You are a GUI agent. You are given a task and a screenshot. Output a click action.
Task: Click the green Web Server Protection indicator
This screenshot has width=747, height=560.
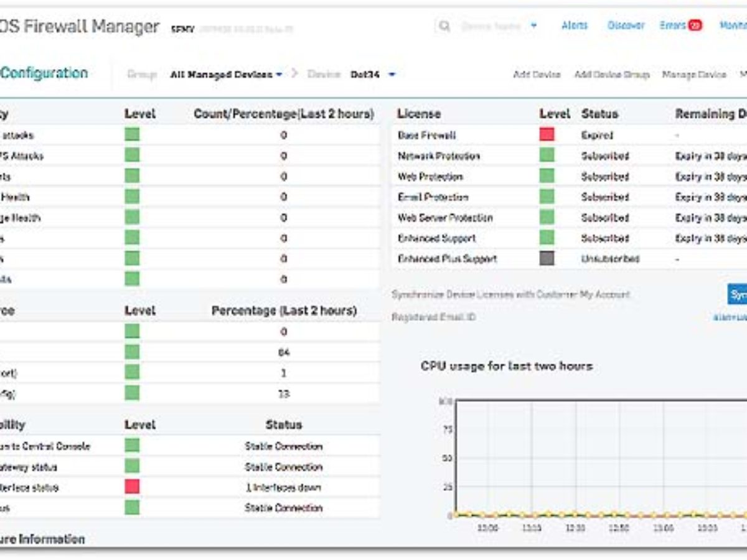point(547,217)
